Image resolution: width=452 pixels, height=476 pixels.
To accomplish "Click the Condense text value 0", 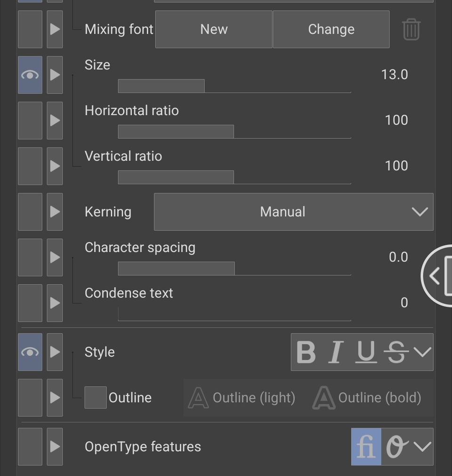I will (404, 303).
